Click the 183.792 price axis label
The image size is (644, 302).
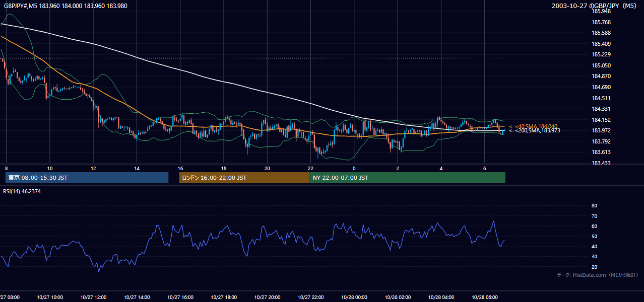tap(601, 141)
